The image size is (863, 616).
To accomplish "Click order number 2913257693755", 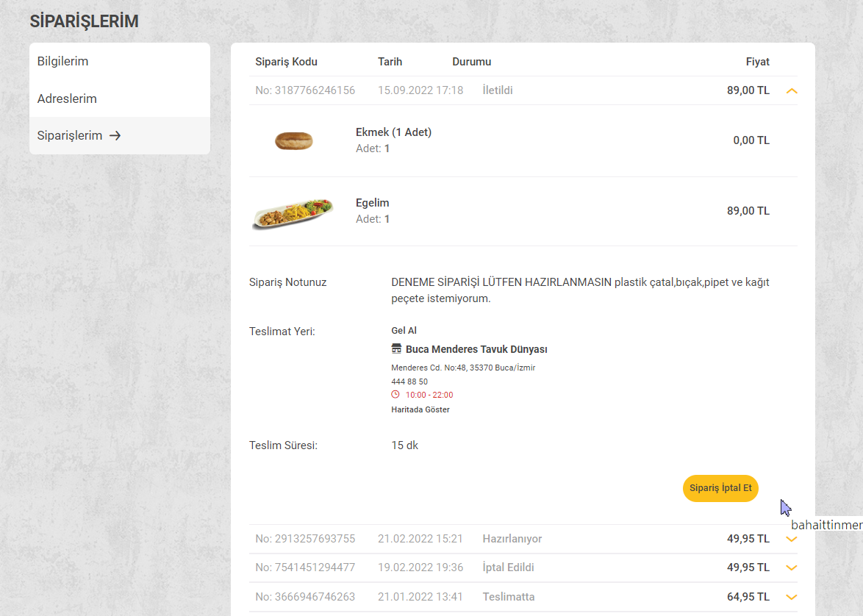I will coord(305,539).
